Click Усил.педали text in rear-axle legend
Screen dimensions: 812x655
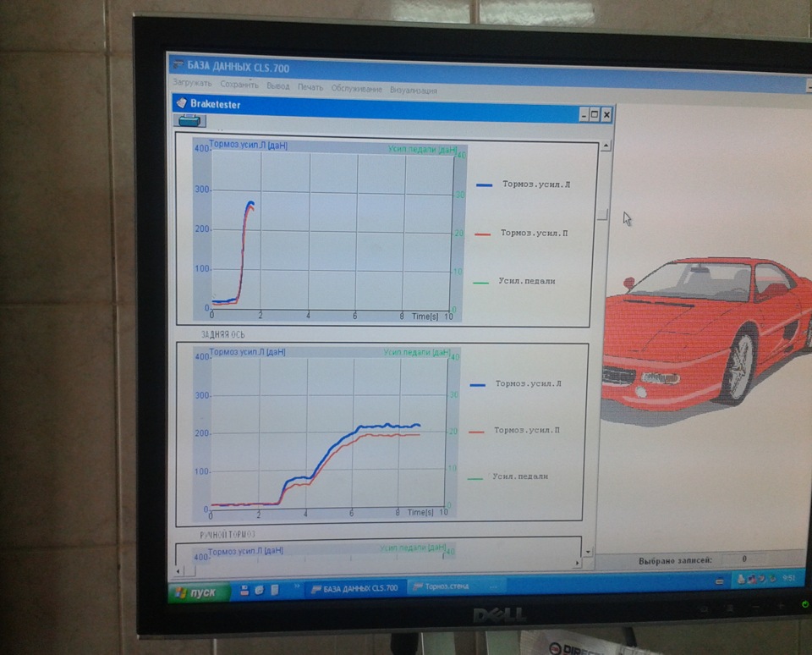click(520, 476)
